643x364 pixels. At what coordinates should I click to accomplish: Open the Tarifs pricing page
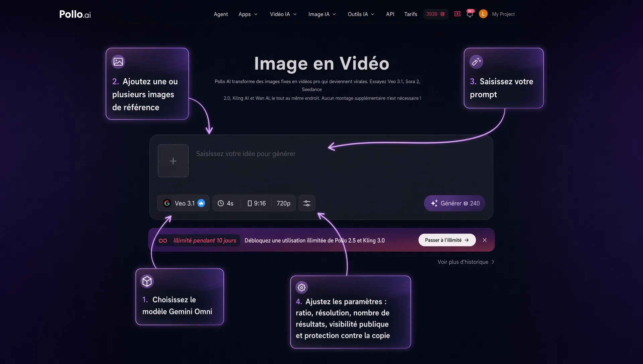point(411,14)
